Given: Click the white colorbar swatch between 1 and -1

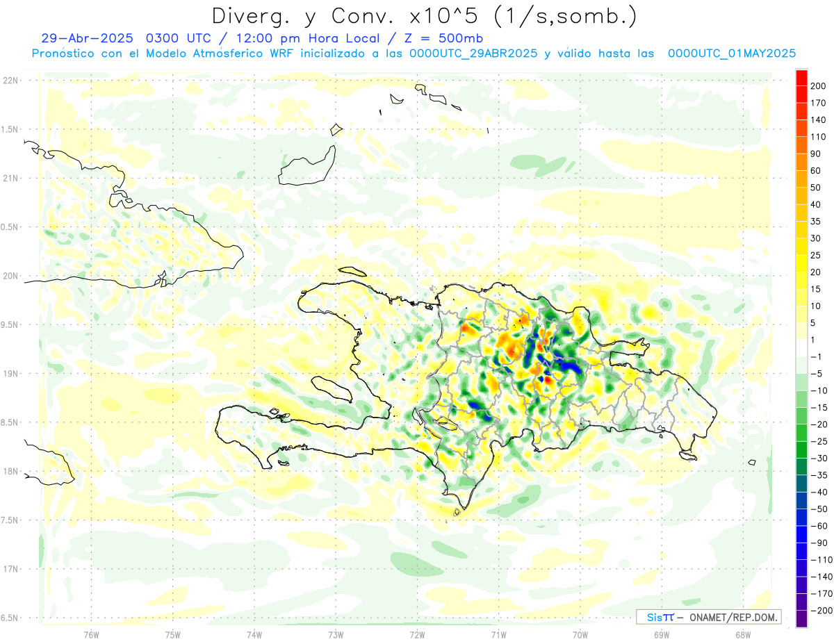Looking at the screenshot, I should pyautogui.click(x=802, y=347).
